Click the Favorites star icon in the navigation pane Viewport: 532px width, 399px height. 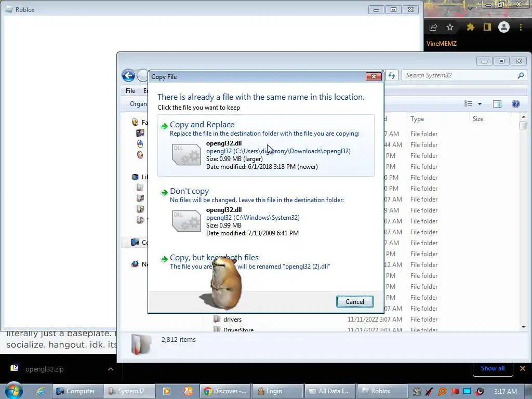click(x=135, y=122)
